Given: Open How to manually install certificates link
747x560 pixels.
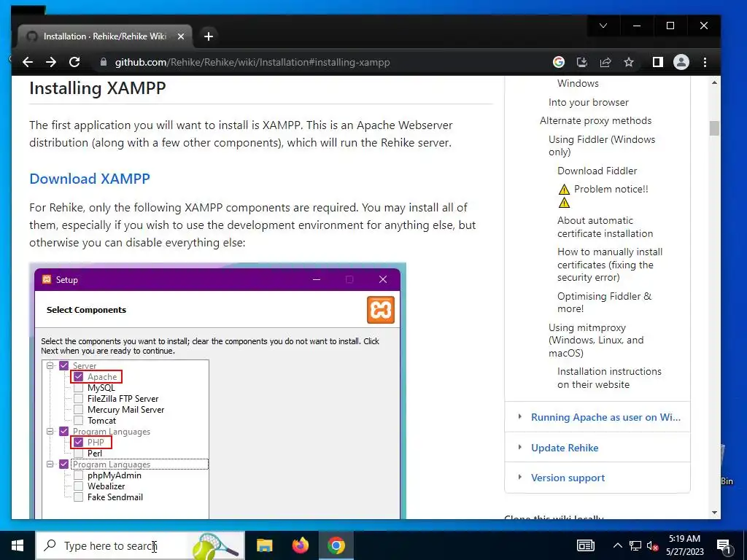Looking at the screenshot, I should tap(610, 264).
